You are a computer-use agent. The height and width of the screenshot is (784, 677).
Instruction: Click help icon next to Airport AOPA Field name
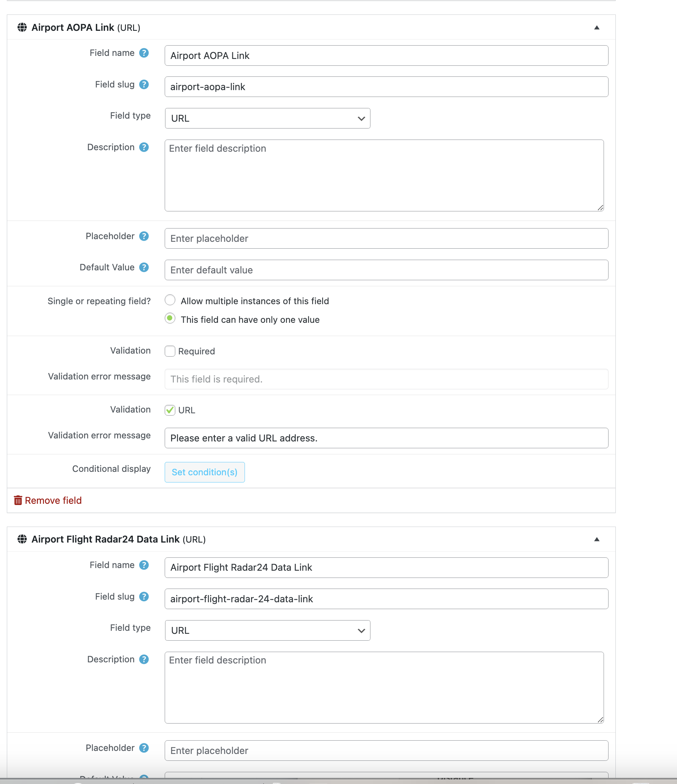tap(144, 53)
